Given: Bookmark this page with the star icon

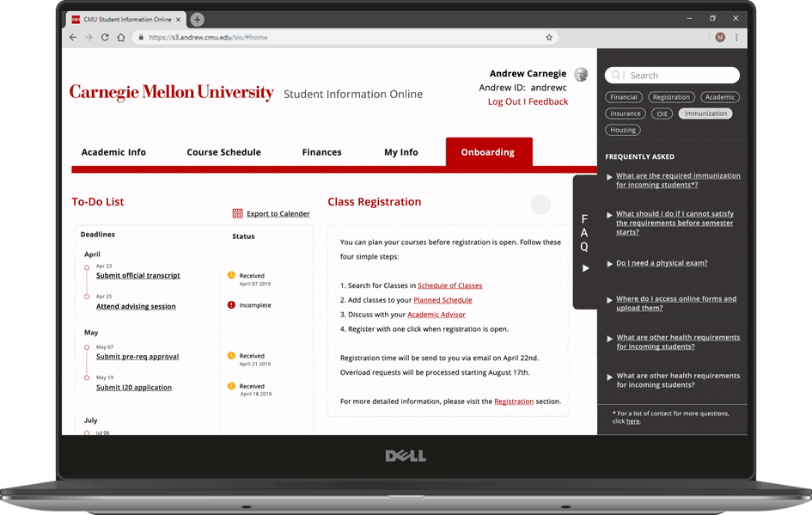Looking at the screenshot, I should point(549,37).
